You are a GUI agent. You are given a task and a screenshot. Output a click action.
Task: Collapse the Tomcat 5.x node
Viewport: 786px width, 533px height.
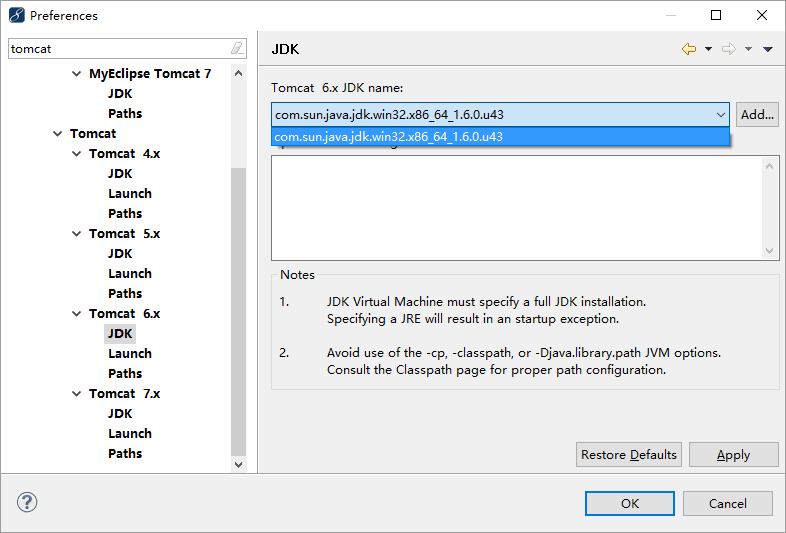coord(77,234)
